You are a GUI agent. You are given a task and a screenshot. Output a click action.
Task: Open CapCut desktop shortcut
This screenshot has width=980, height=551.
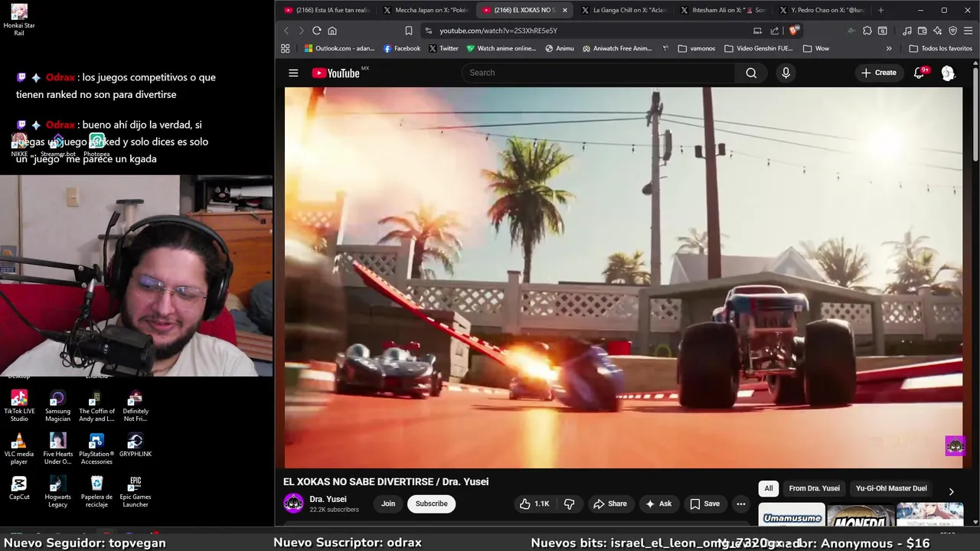[x=19, y=488]
